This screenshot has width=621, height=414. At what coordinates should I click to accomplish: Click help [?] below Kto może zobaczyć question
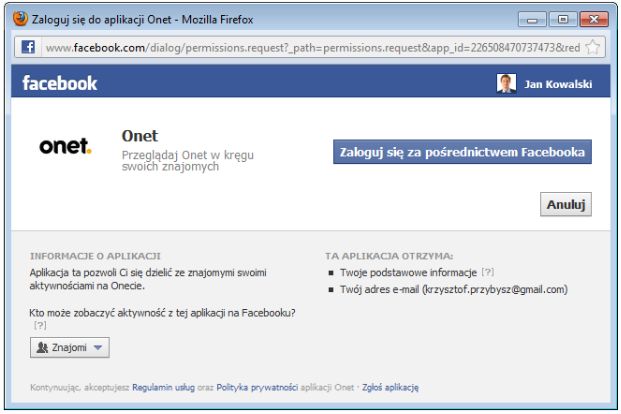point(40,325)
